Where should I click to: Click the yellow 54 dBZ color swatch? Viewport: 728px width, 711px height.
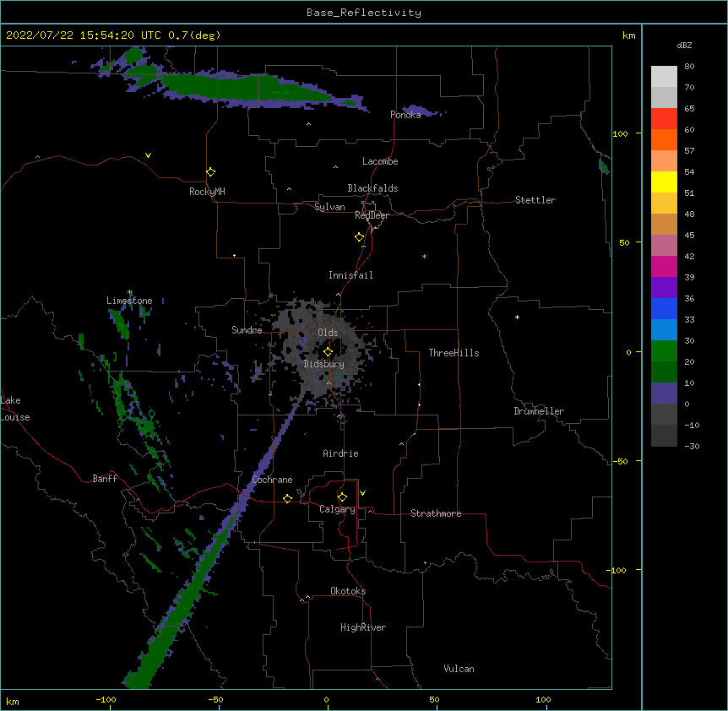coord(664,182)
